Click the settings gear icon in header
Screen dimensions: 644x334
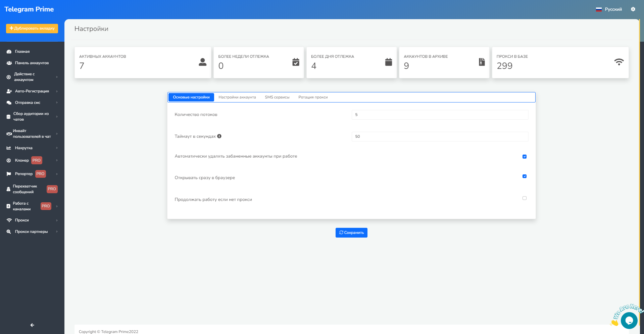point(633,9)
